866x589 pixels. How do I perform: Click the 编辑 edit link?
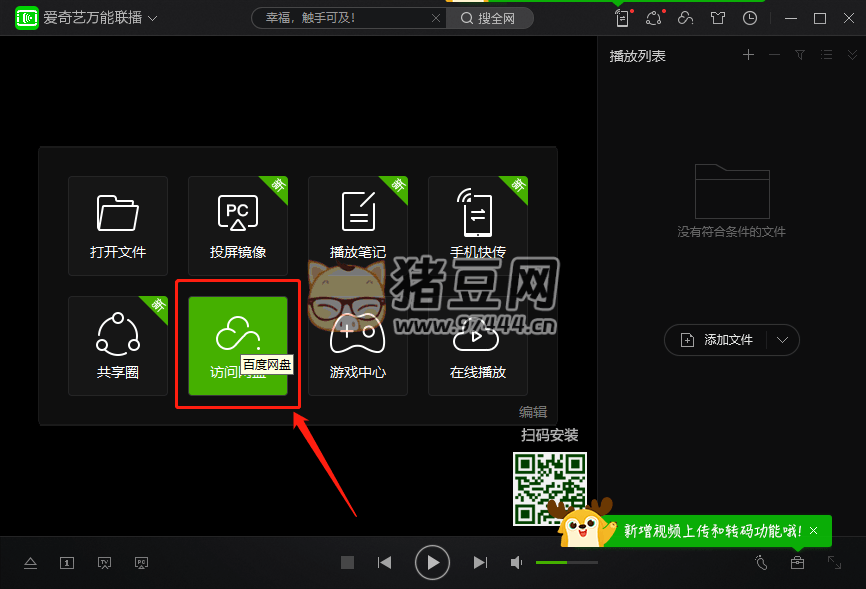(533, 412)
